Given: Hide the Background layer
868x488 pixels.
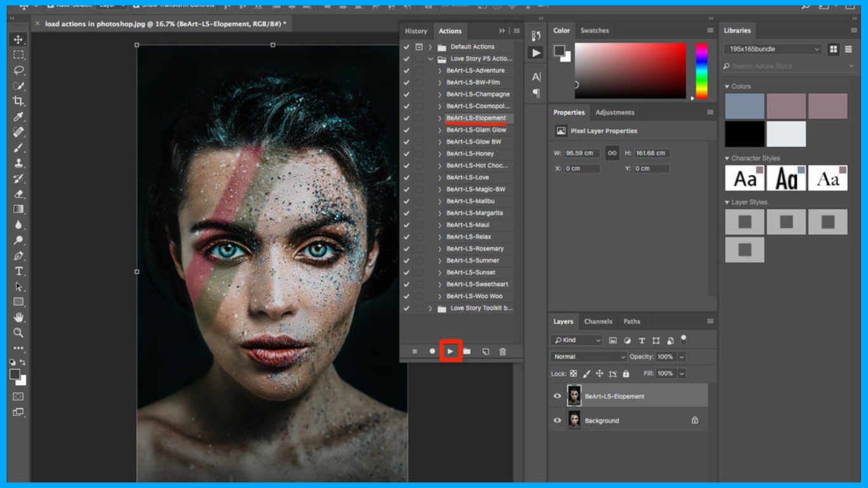Looking at the screenshot, I should [x=557, y=421].
